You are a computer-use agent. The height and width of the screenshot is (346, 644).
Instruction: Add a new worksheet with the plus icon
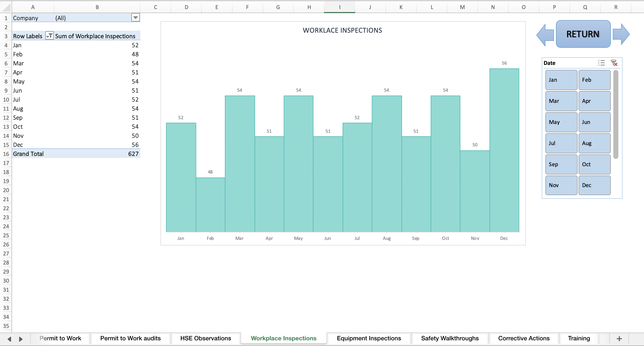tap(619, 338)
